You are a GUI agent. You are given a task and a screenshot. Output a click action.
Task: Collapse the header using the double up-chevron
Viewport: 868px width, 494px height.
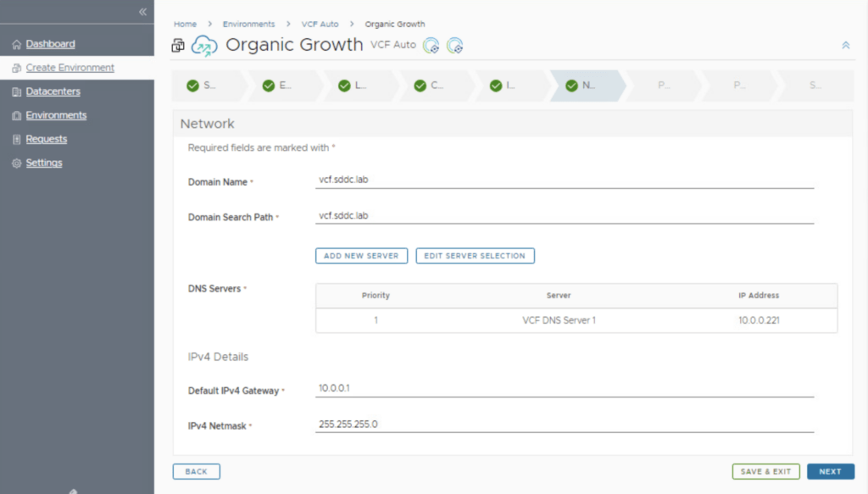click(x=845, y=46)
